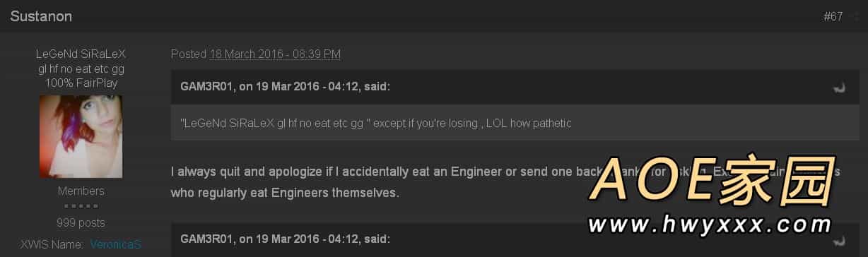
Task: Click the snapback arrow on the second quote
Action: pos(840,240)
